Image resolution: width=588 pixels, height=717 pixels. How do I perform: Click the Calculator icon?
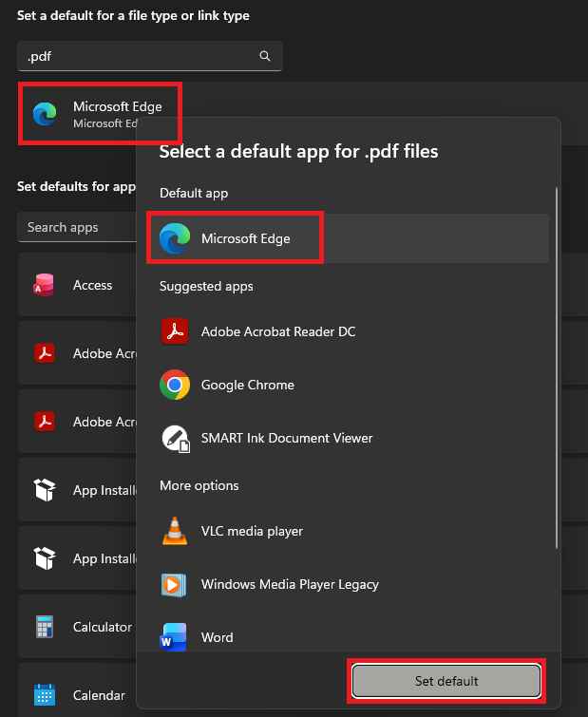pos(45,627)
